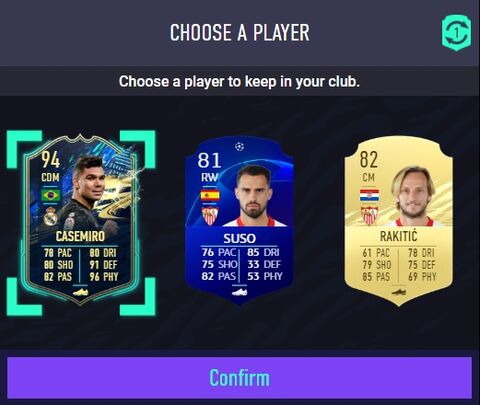Click the Sevilla crest on Suso's card
480x405 pixels.
[x=210, y=216]
